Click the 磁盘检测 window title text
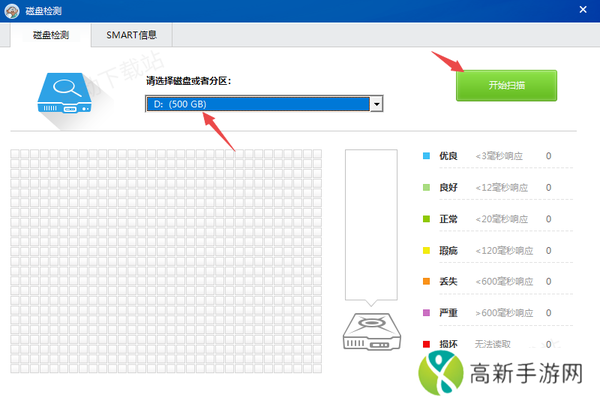600x398 pixels. pyautogui.click(x=44, y=11)
